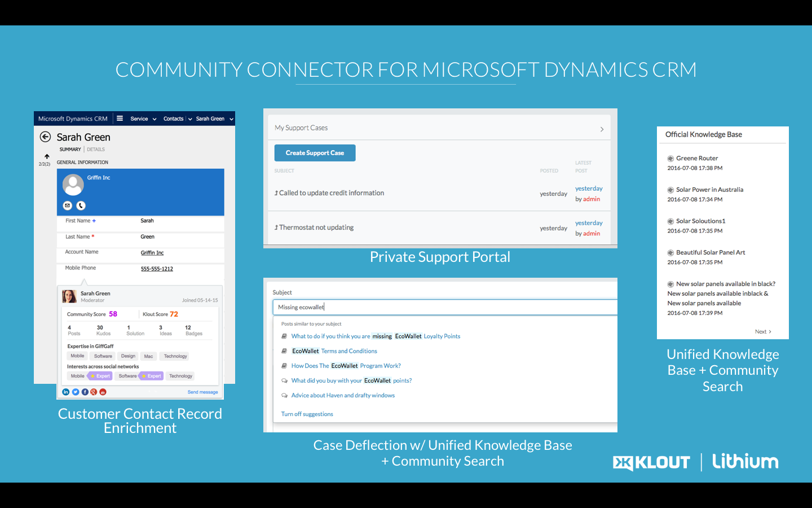Click the contact avatar placeholder image

click(x=73, y=185)
